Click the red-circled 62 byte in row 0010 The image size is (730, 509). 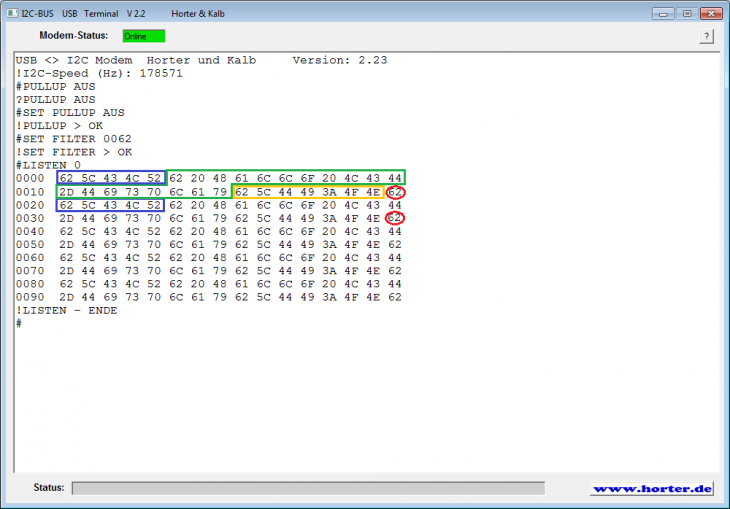click(395, 192)
